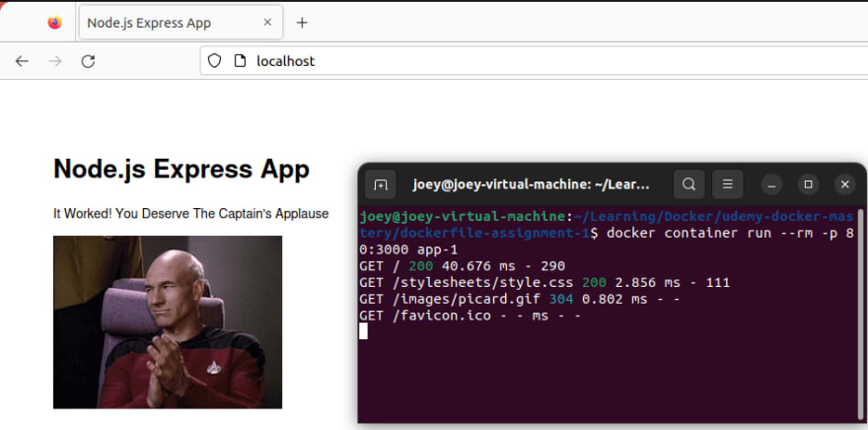Click the terminal window title
Viewport: 868px width, 430px height.
click(531, 184)
